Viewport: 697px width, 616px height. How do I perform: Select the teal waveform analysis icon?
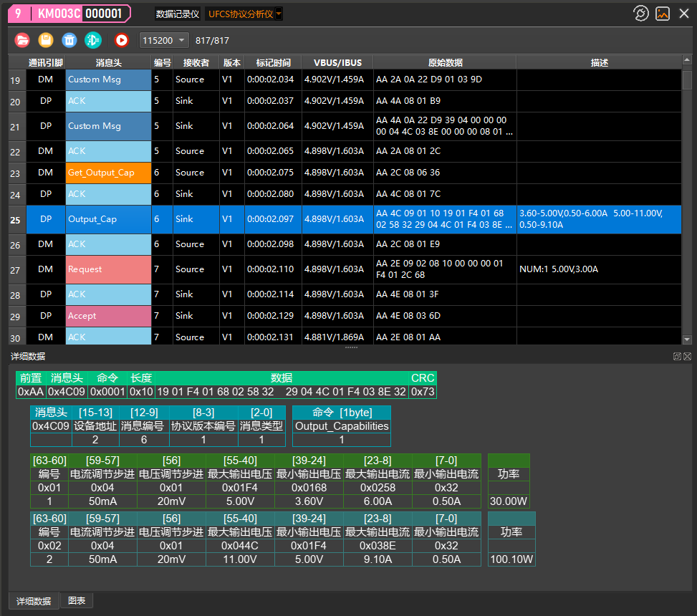click(x=93, y=40)
